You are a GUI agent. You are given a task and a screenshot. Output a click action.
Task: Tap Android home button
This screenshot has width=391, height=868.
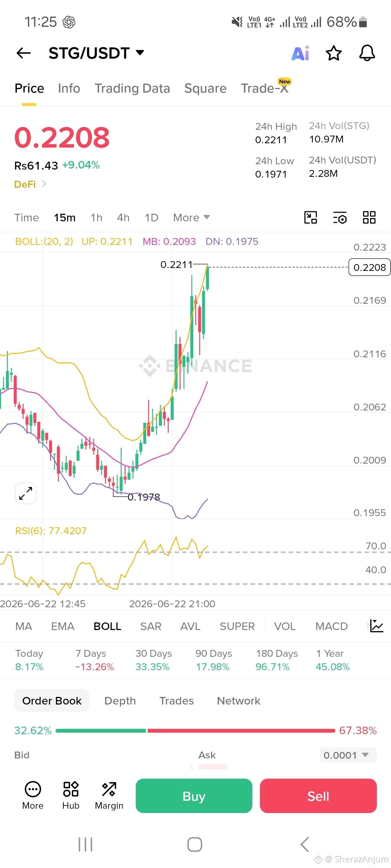(195, 844)
